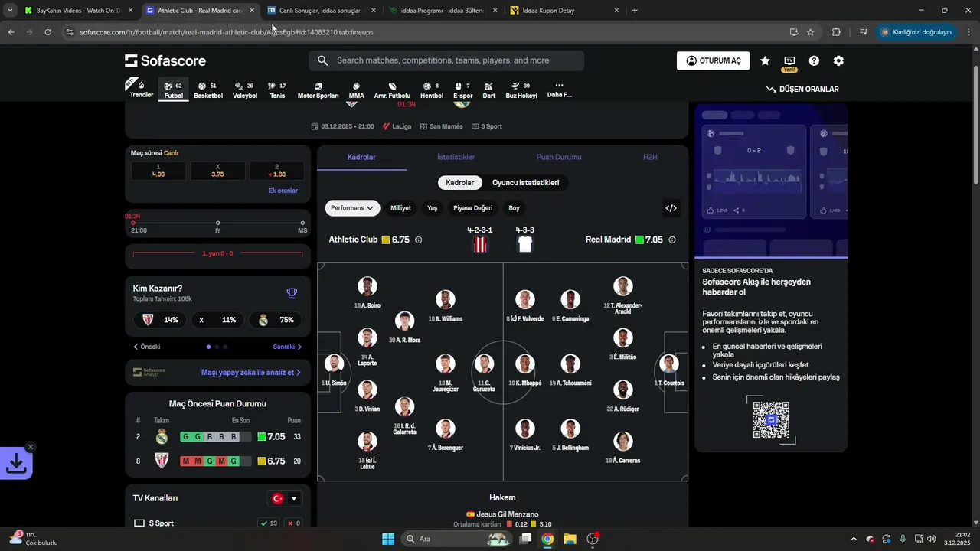980x551 pixels.
Task: Toggle Piyasa Değeri player view
Action: click(472, 208)
